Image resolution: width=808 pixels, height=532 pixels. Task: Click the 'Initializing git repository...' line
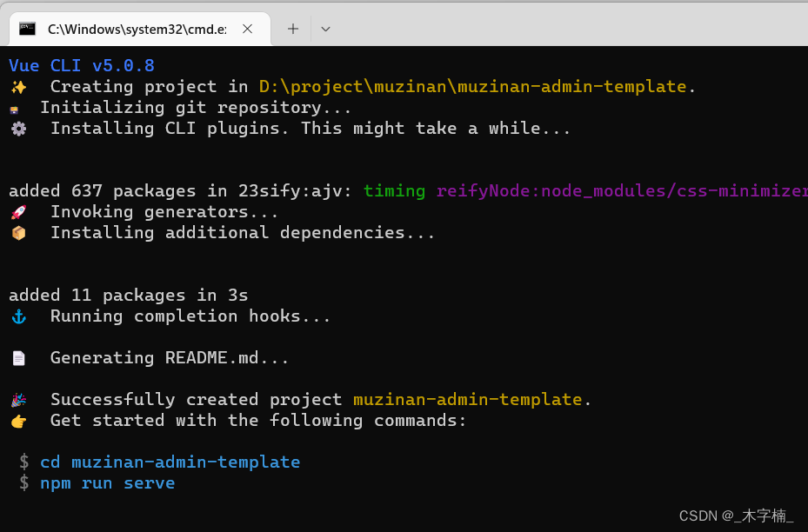click(196, 108)
